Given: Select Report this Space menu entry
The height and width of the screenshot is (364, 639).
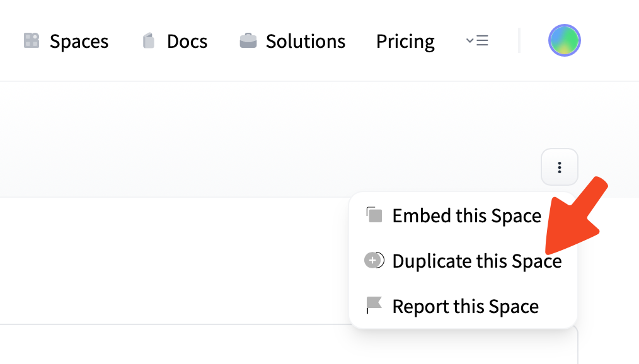Looking at the screenshot, I should pyautogui.click(x=465, y=307).
